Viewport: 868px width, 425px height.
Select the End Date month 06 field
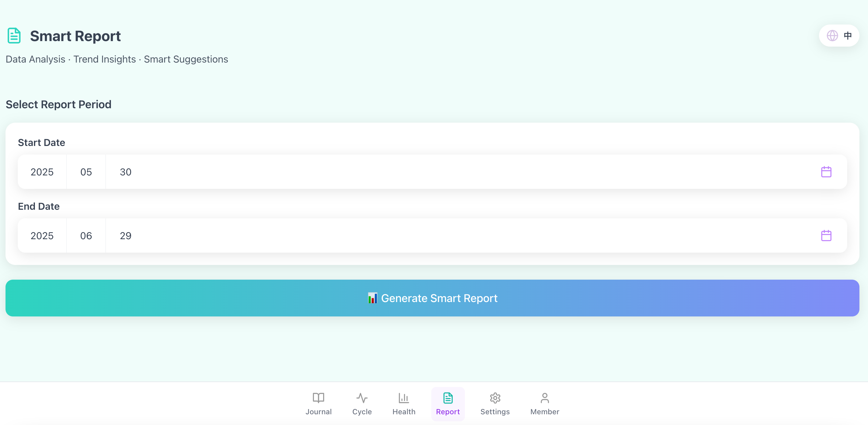(x=86, y=236)
